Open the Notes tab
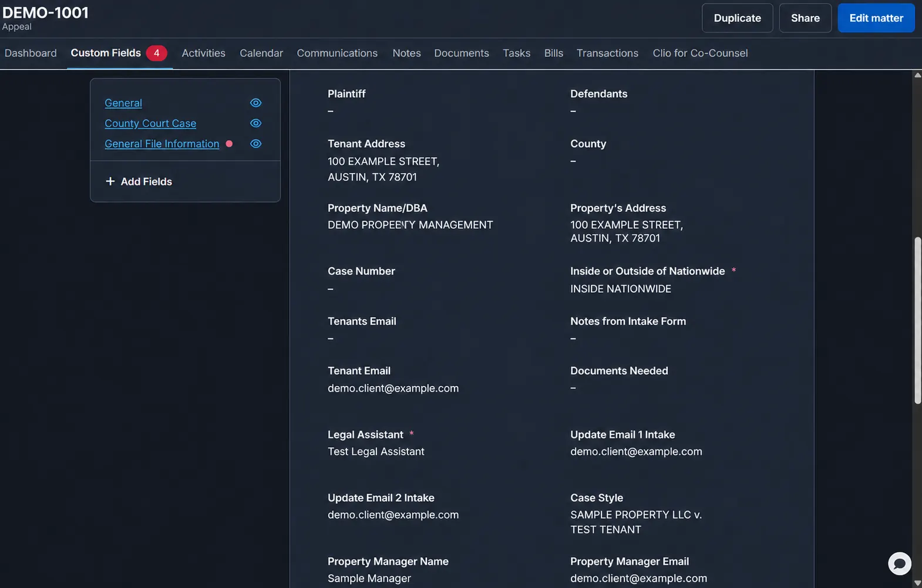 (x=406, y=53)
